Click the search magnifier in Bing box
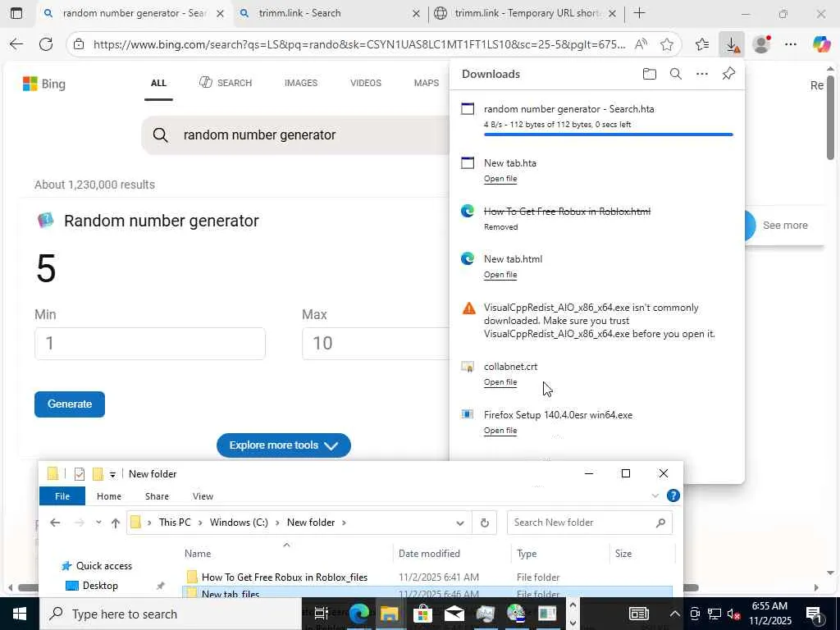This screenshot has height=630, width=840. point(160,135)
